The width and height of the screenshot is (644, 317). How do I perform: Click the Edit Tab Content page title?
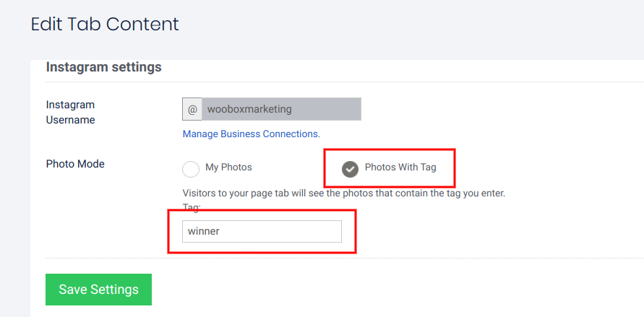(105, 24)
